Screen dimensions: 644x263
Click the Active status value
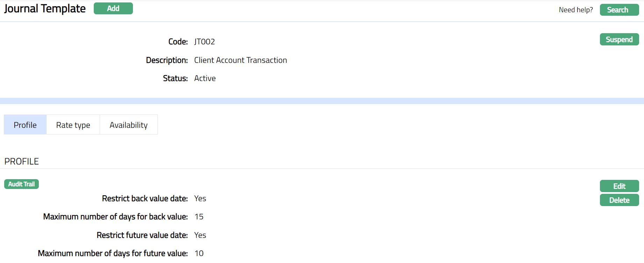[205, 78]
